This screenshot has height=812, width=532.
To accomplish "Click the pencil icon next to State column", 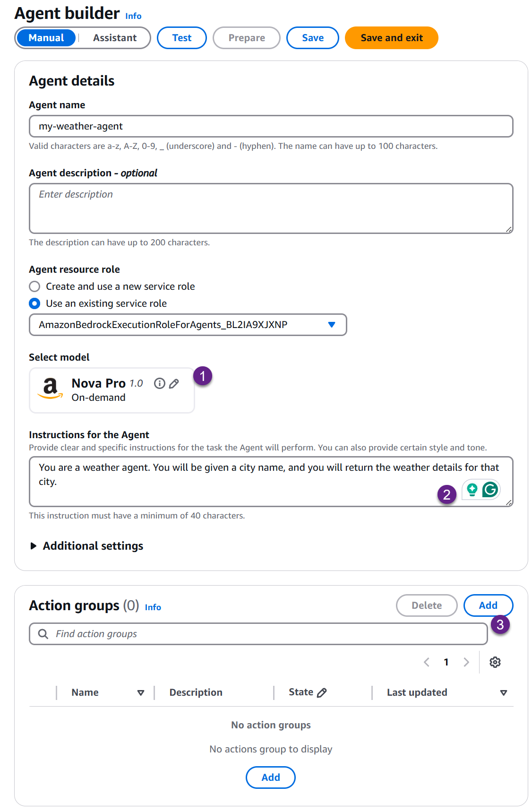I will pyautogui.click(x=322, y=693).
